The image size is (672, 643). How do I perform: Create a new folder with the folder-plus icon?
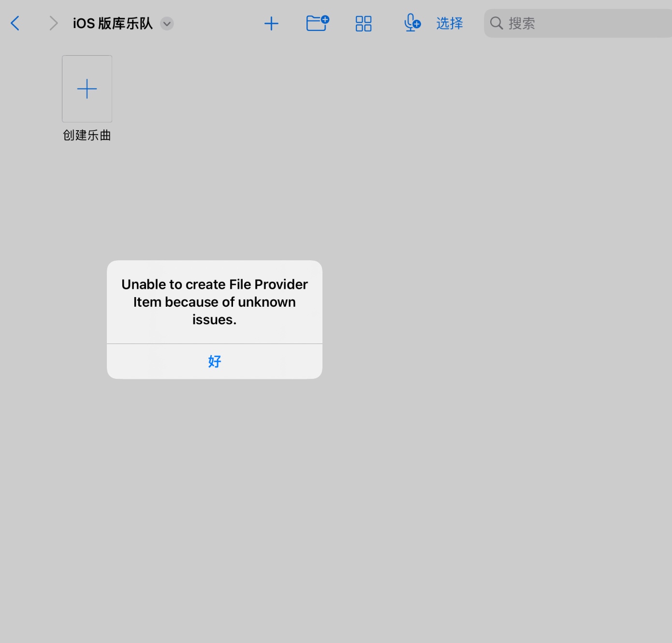point(317,23)
